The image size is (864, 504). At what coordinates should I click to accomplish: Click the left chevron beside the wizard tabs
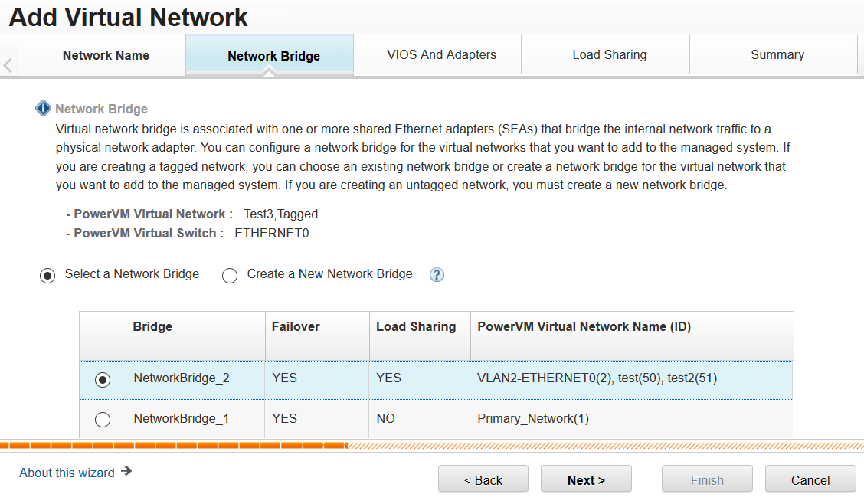[x=8, y=66]
